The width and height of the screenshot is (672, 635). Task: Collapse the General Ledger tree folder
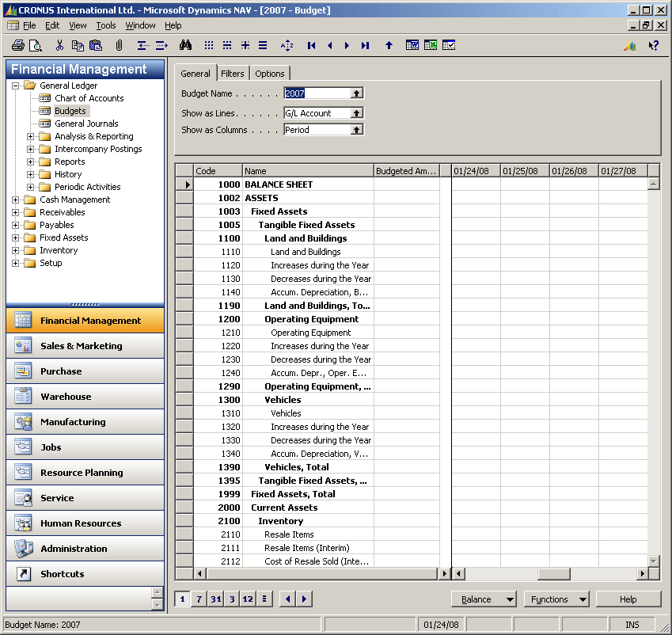(15, 86)
